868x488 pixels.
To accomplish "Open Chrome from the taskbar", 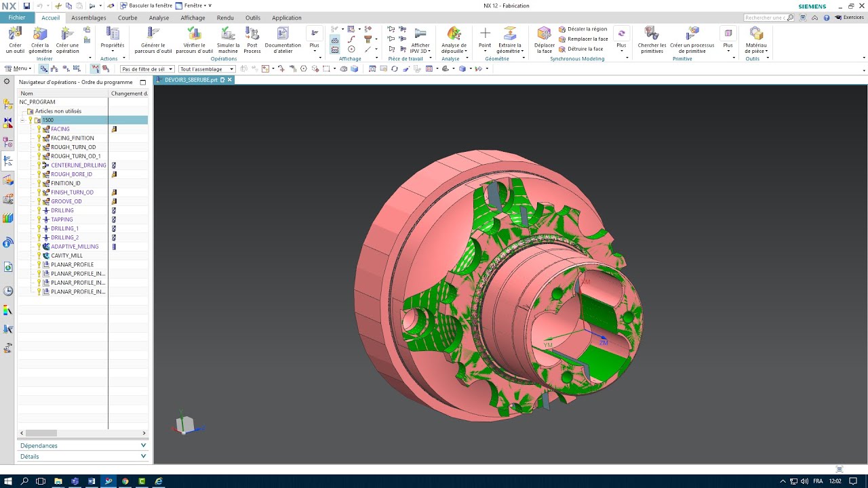I will tap(125, 481).
